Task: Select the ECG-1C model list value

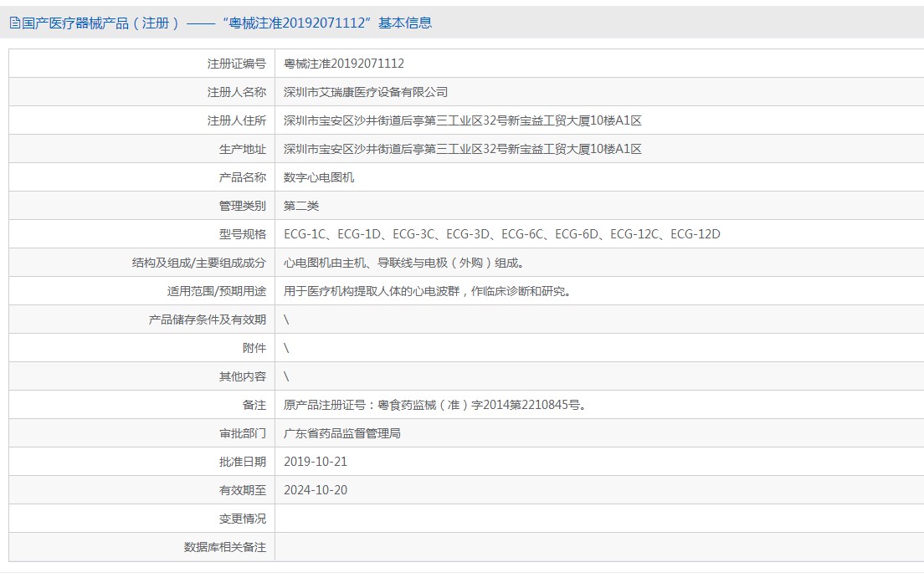Action: pos(502,234)
